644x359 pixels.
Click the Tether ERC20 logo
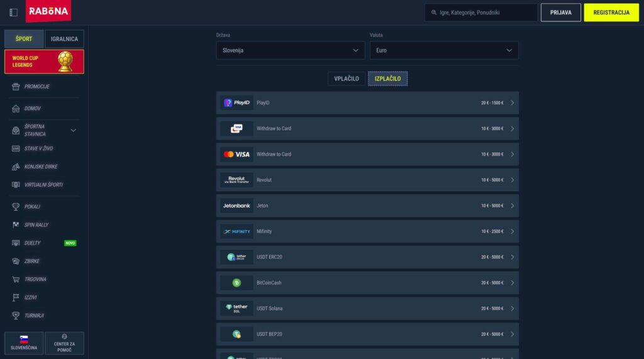click(236, 257)
